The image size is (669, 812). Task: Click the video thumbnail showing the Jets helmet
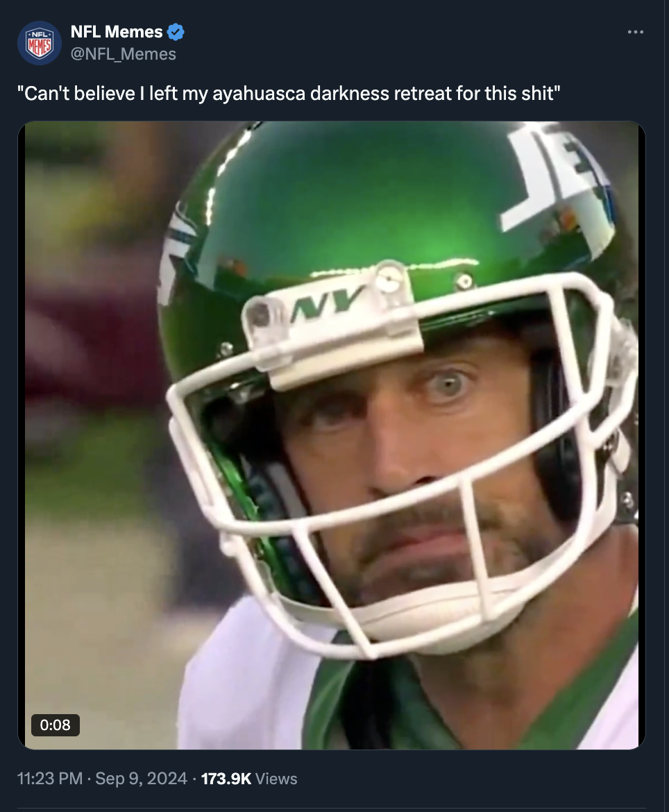pos(332,436)
